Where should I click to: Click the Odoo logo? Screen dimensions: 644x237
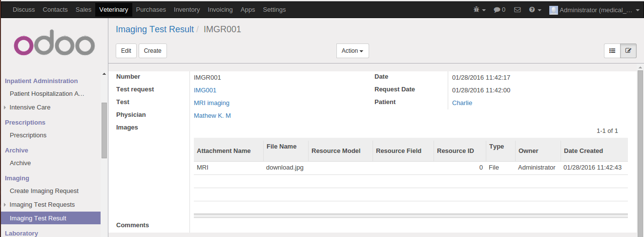54,45
